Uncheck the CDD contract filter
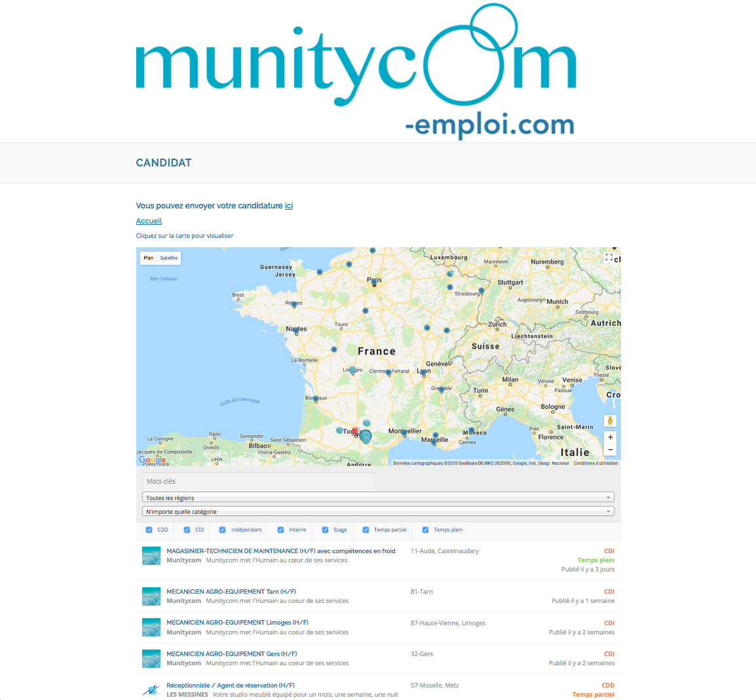 pyautogui.click(x=149, y=530)
